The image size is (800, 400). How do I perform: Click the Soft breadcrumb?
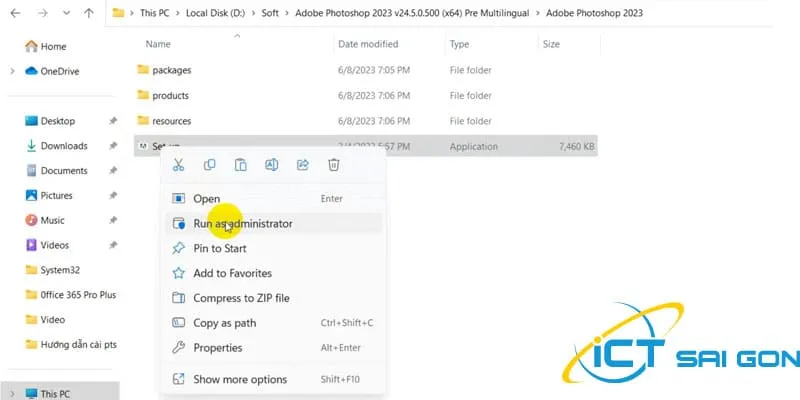[x=270, y=13]
